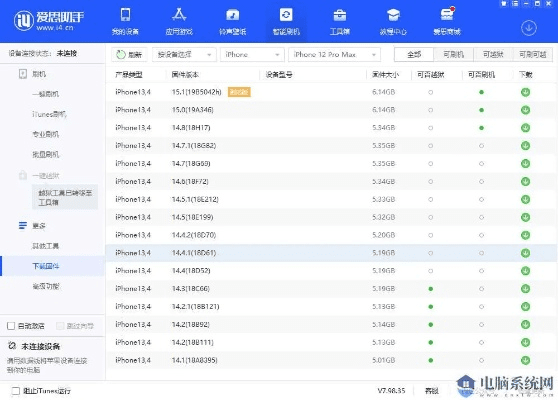The image size is (558, 400).
Task: Sort by the 固件大小 column header
Action: tap(385, 74)
